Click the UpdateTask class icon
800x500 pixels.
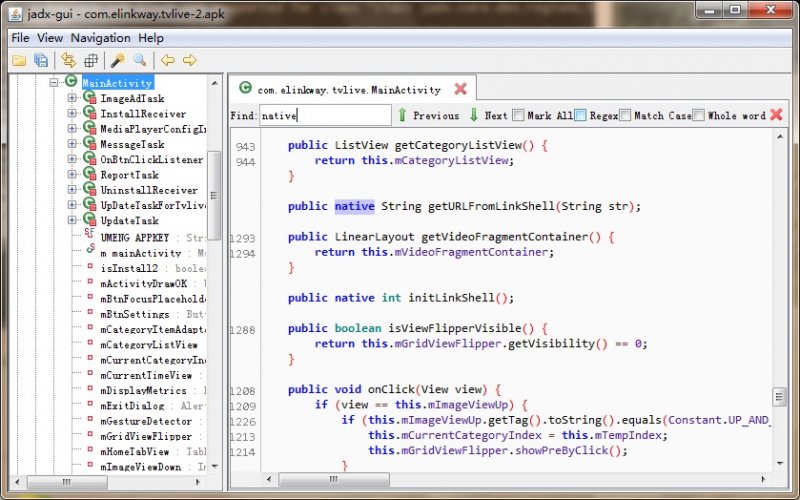point(90,220)
